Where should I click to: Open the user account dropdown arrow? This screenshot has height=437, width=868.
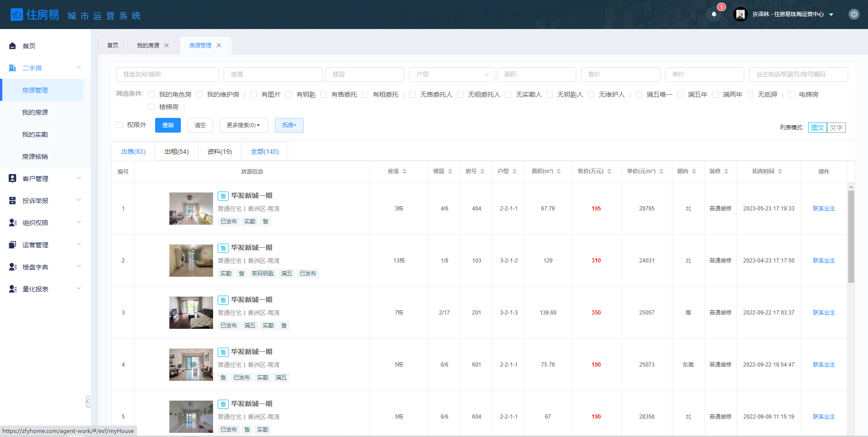pyautogui.click(x=831, y=15)
